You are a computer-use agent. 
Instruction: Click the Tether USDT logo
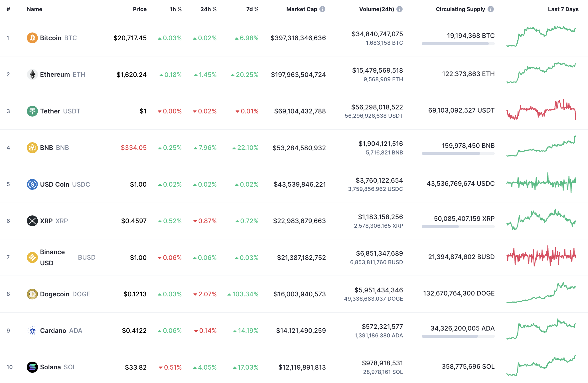pyautogui.click(x=32, y=111)
